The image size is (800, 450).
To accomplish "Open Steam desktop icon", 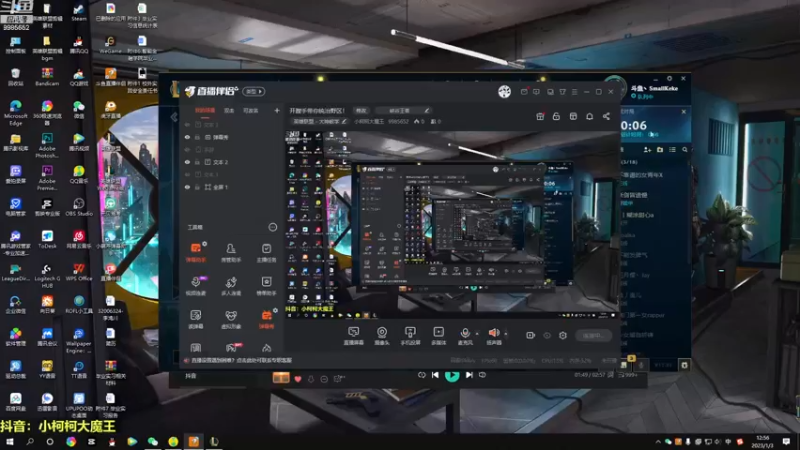I will 79,12.
